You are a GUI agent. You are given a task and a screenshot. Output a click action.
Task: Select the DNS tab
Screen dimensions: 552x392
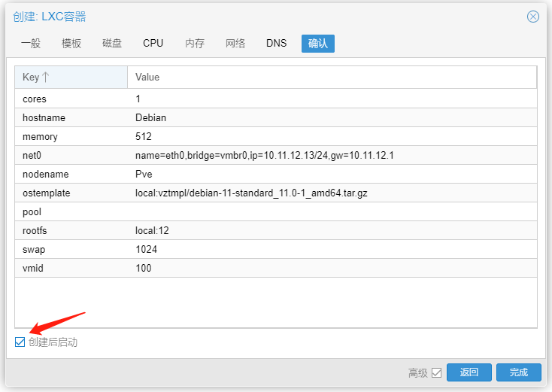click(276, 44)
